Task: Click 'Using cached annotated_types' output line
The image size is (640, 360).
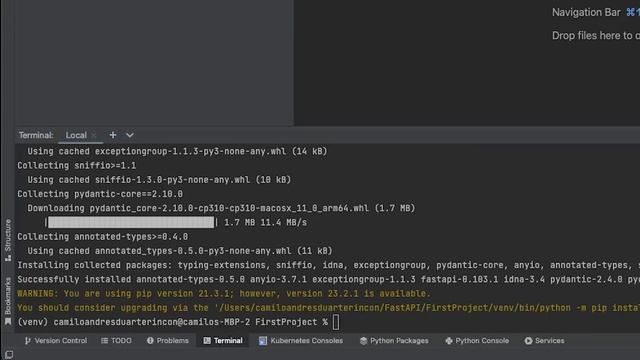Action: [180, 251]
